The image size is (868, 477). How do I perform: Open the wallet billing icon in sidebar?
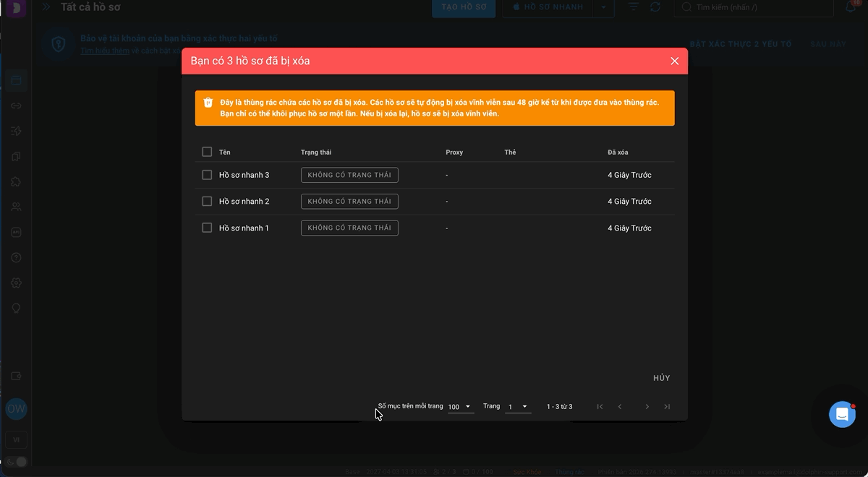(x=16, y=376)
